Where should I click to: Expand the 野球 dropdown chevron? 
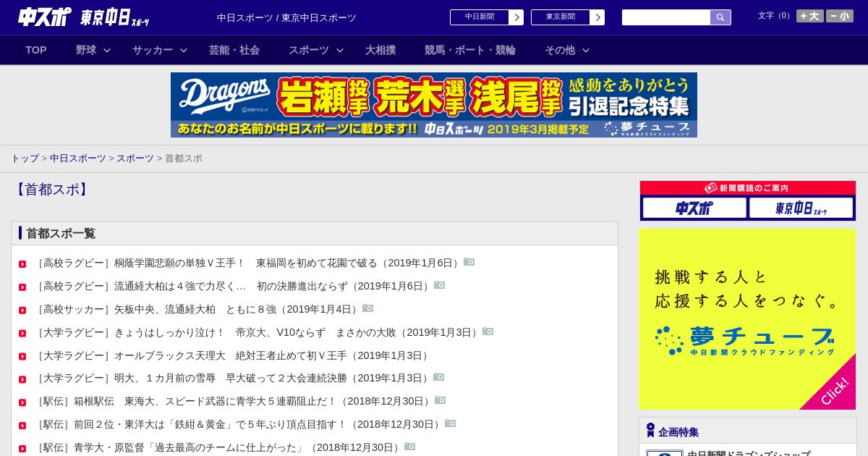click(x=107, y=50)
